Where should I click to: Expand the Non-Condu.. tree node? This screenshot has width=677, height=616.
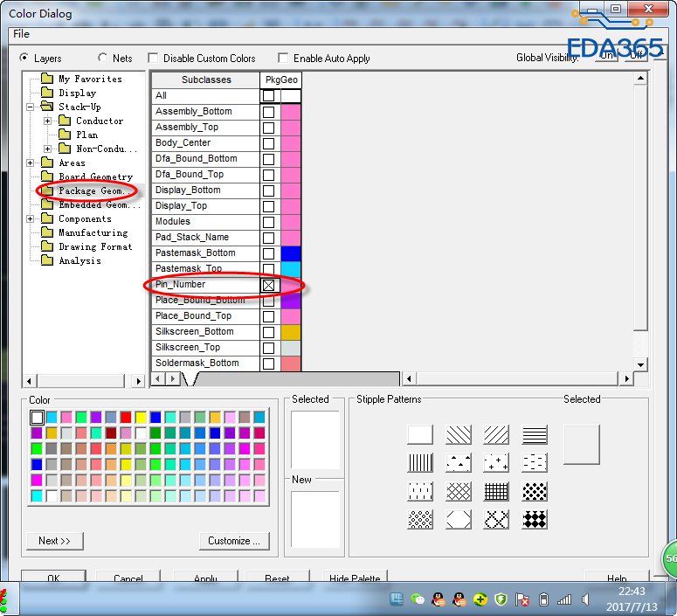(47, 149)
